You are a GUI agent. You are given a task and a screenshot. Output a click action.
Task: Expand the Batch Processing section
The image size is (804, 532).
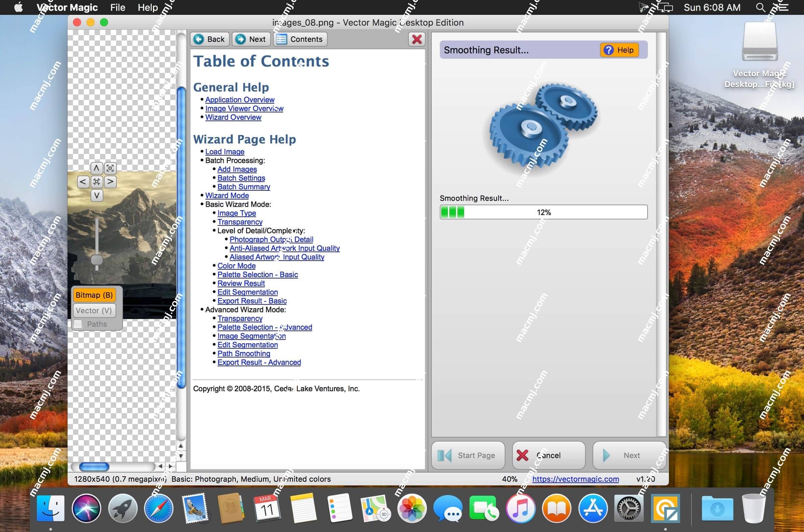coord(235,160)
